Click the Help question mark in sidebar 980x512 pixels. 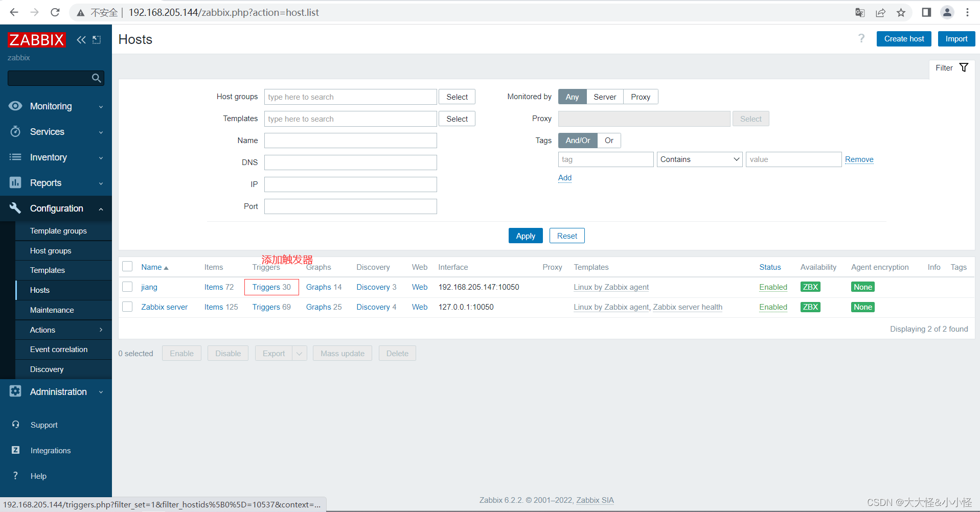16,476
